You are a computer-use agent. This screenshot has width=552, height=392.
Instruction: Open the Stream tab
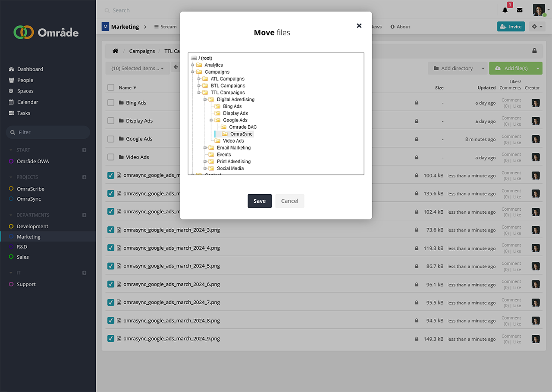(165, 27)
